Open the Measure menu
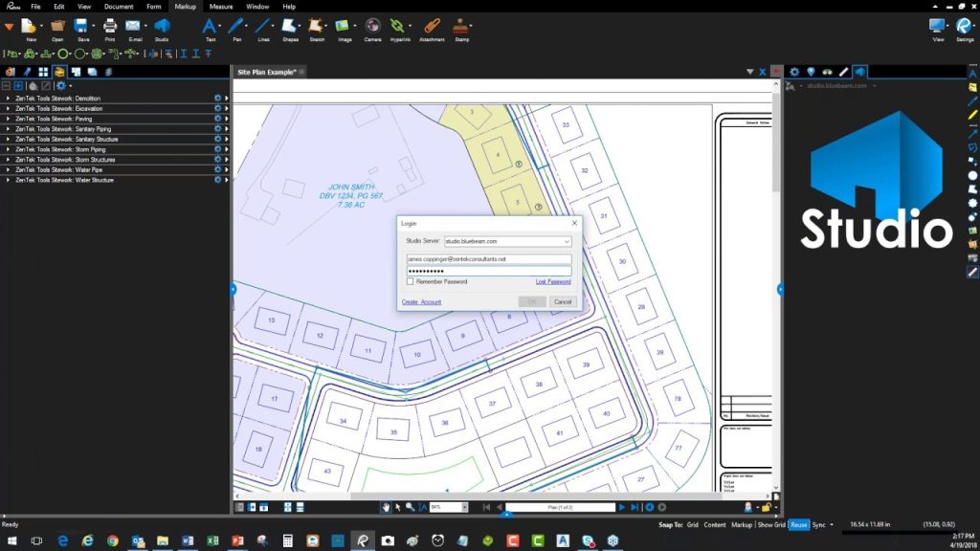Image resolution: width=980 pixels, height=551 pixels. pos(221,7)
